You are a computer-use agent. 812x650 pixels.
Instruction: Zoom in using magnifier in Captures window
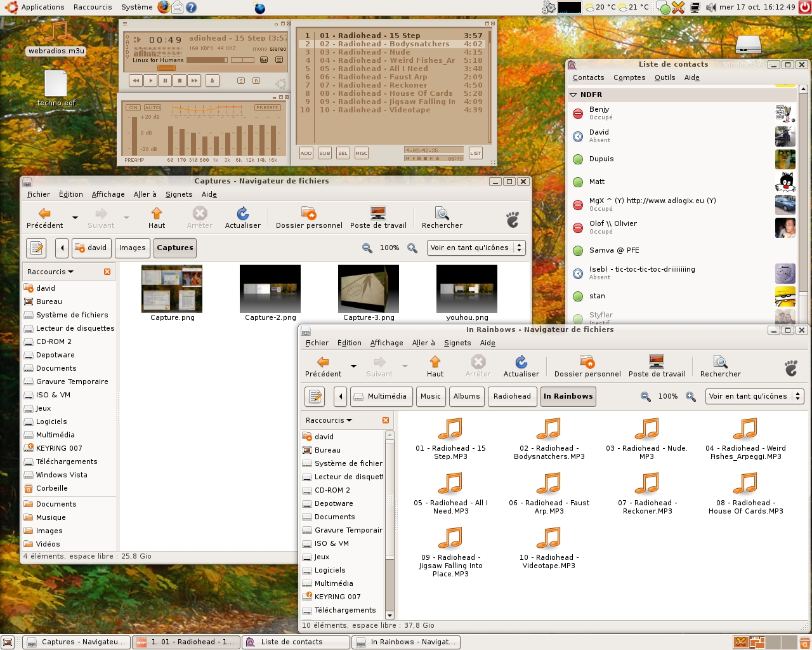412,248
